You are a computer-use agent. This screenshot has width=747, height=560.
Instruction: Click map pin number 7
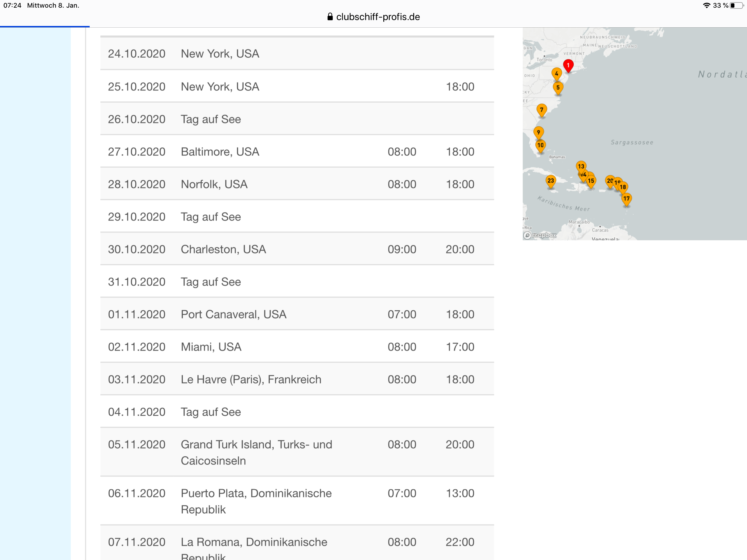[x=542, y=110]
